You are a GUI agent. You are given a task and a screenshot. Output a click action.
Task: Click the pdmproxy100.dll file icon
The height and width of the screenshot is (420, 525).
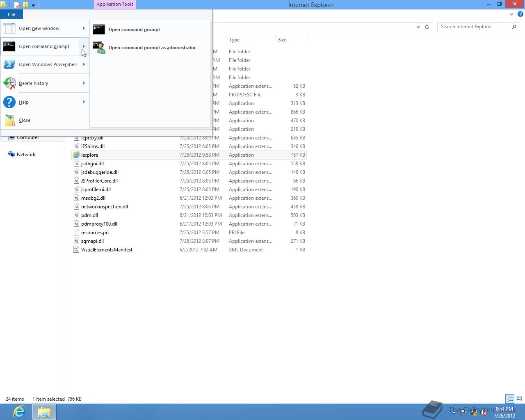click(x=76, y=224)
